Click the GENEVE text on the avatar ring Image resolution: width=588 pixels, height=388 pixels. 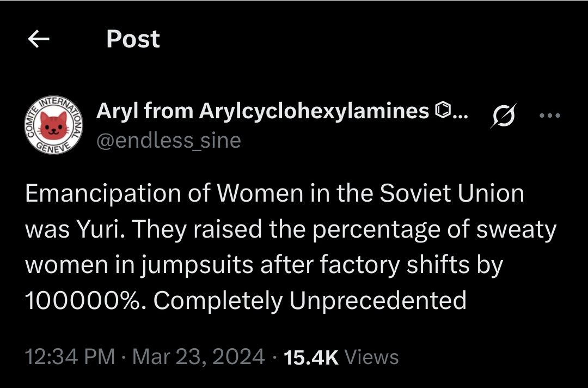pos(53,147)
